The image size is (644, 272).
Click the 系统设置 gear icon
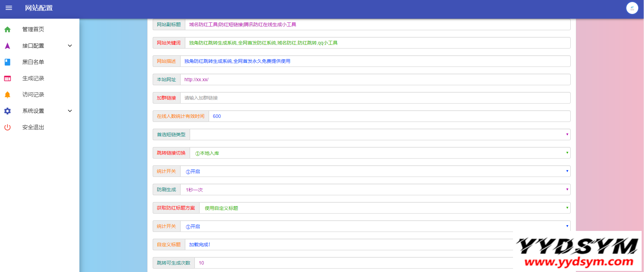click(x=7, y=111)
